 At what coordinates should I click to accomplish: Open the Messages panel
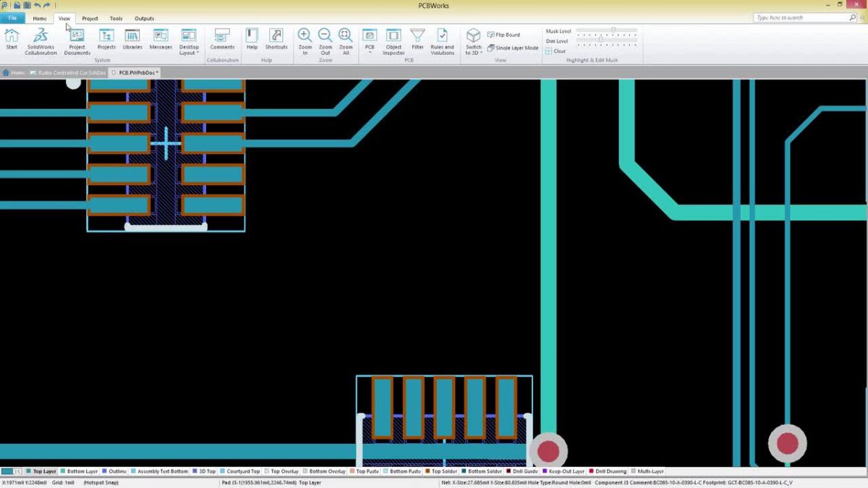click(160, 40)
